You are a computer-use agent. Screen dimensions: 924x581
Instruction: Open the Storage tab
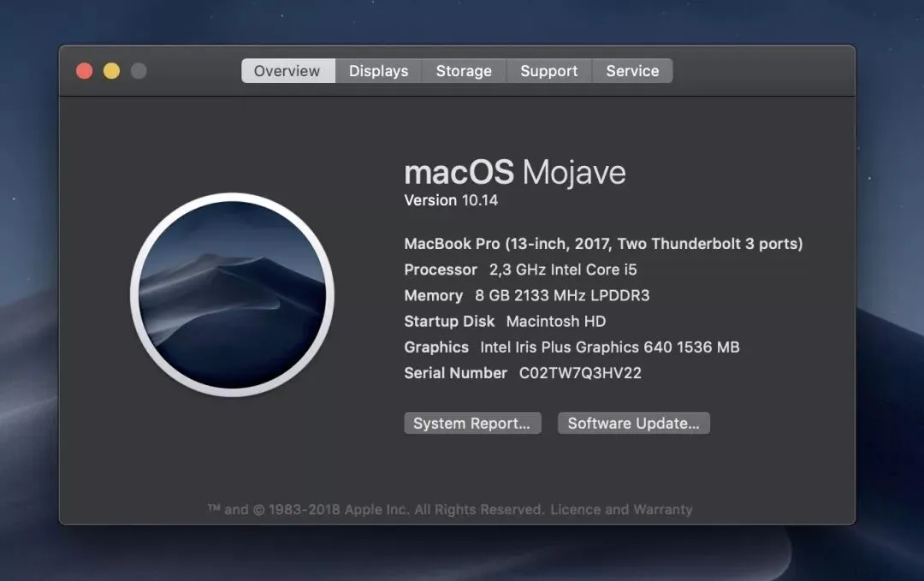[x=464, y=71]
